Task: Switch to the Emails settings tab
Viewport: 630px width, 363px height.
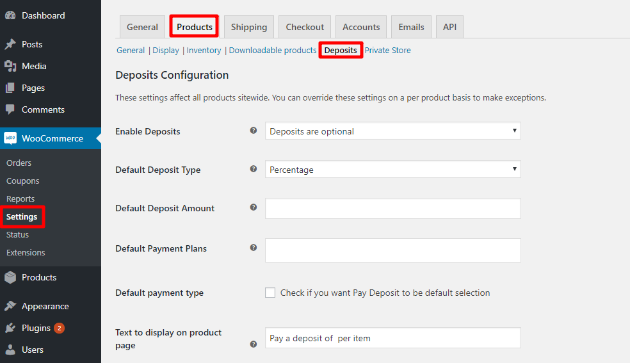Action: pyautogui.click(x=411, y=27)
